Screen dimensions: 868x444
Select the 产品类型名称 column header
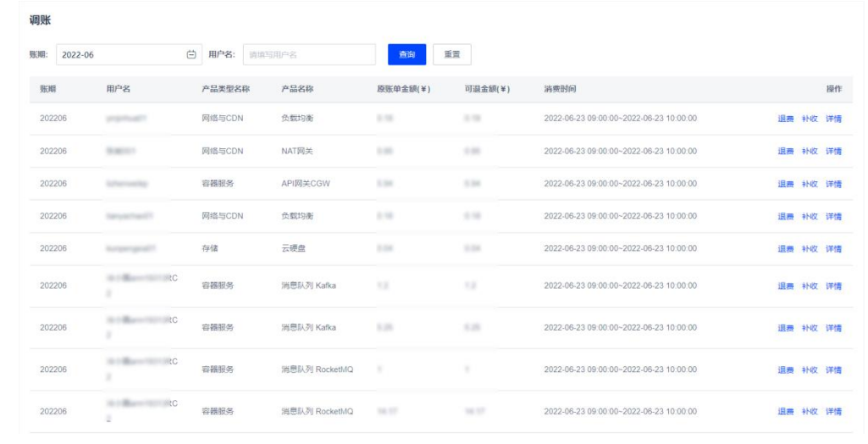(x=225, y=89)
